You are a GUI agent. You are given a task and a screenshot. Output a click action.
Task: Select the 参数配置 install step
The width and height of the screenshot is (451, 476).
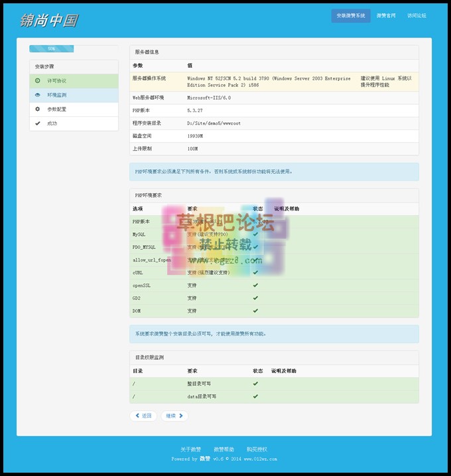pos(74,110)
